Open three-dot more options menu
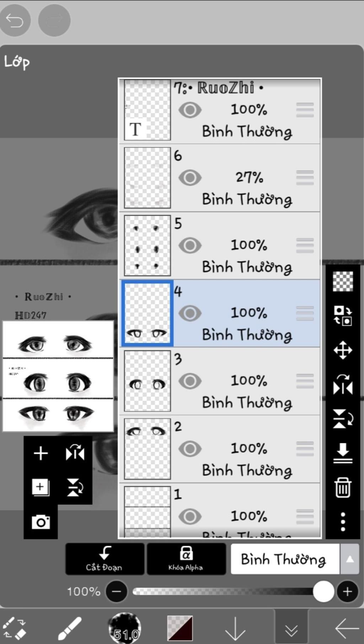 click(343, 522)
